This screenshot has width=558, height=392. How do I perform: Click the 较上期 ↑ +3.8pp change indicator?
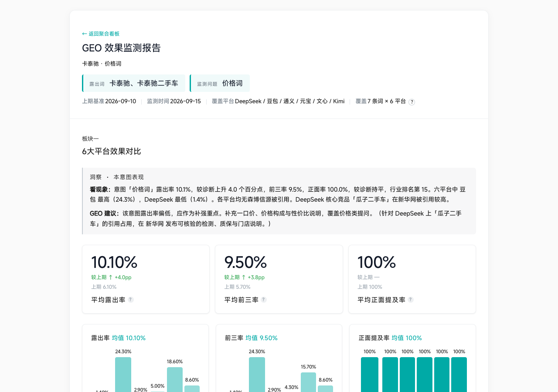[245, 277]
